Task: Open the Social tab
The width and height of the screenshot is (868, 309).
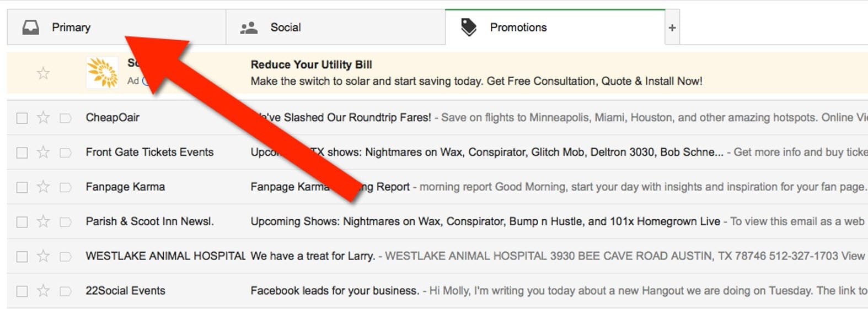Action: (335, 27)
